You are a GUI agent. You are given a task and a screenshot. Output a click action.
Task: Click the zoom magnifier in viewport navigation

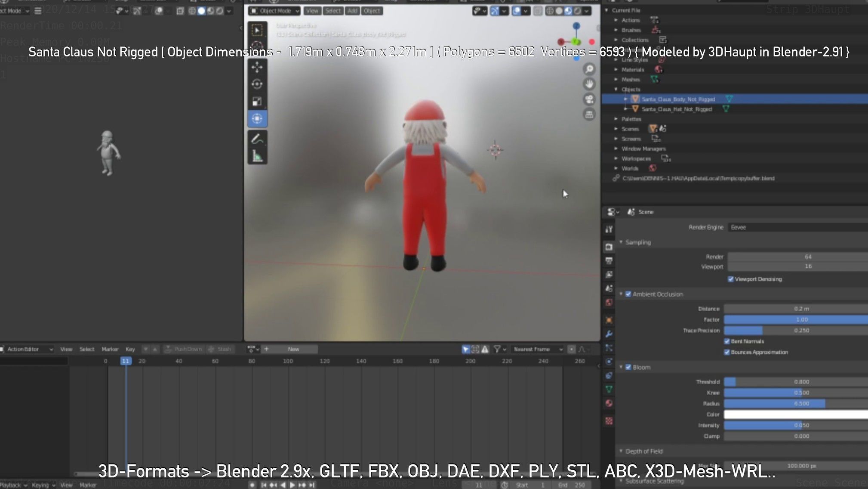pos(589,69)
